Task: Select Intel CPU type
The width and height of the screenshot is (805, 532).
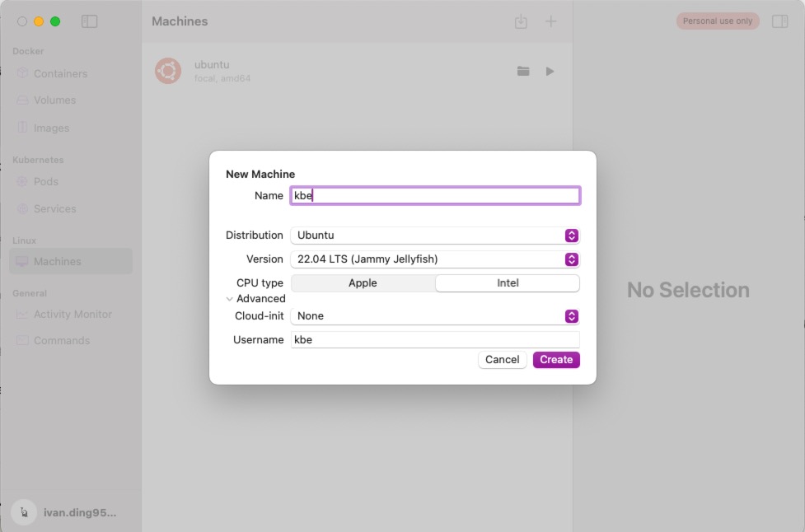Action: [508, 283]
